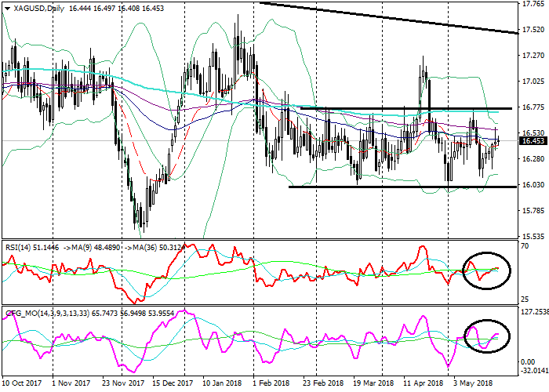Select the ellipse in the RSI panel
The width and height of the screenshot is (549, 392).
486,268
